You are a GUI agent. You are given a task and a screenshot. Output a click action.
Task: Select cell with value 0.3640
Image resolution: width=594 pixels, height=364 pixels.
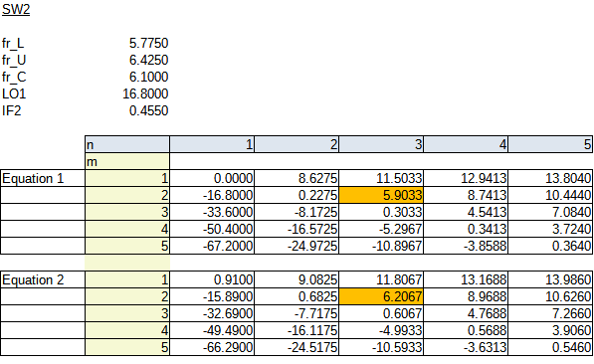[x=550, y=246]
